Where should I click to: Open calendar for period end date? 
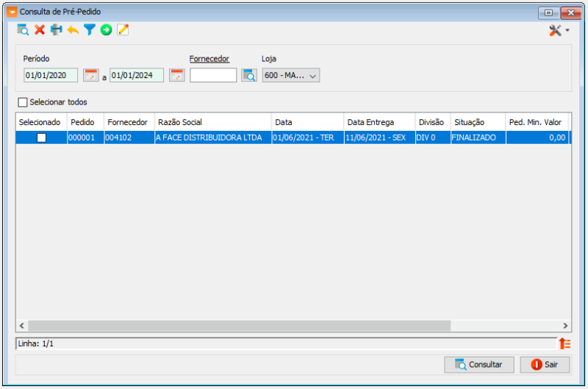(176, 75)
